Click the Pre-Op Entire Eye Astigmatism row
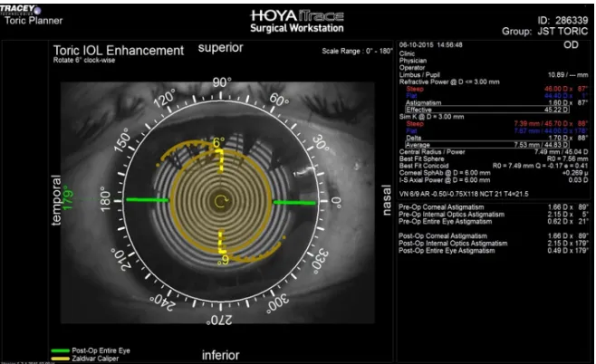 [494, 222]
